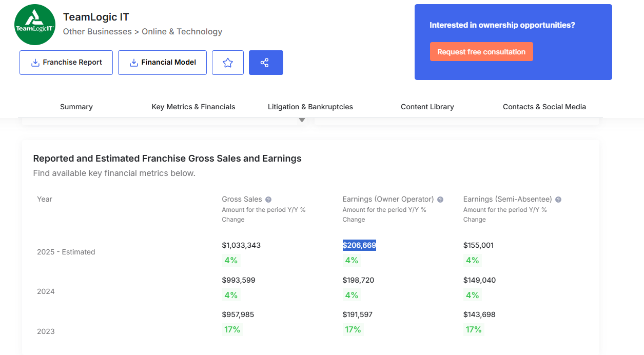Click the Other Businesses > Online & Technology breadcrumb

pyautogui.click(x=143, y=31)
